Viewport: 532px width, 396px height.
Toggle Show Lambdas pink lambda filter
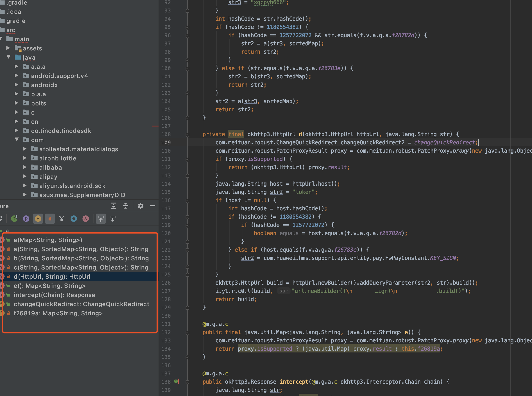point(85,219)
